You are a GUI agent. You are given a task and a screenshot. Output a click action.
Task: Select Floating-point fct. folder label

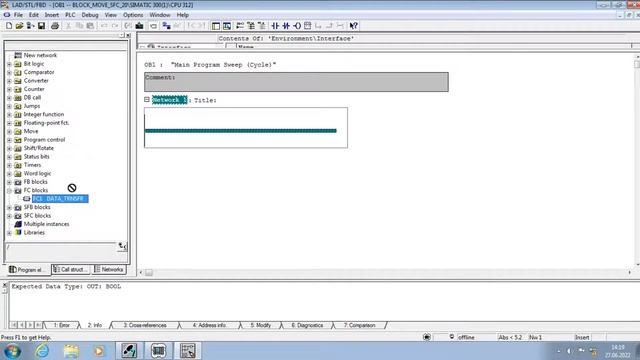46,123
